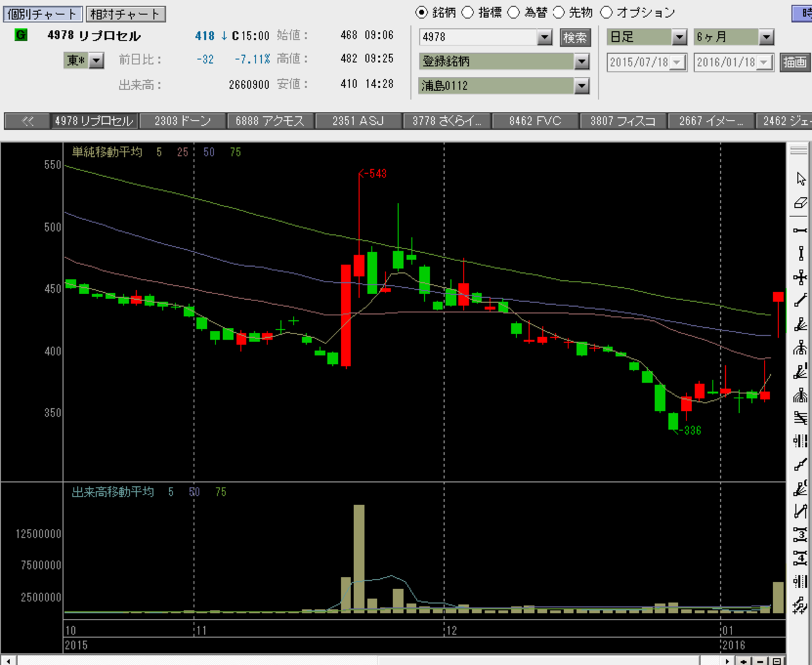The image size is (812, 665).
Task: Click the 検索 search button
Action: [575, 37]
